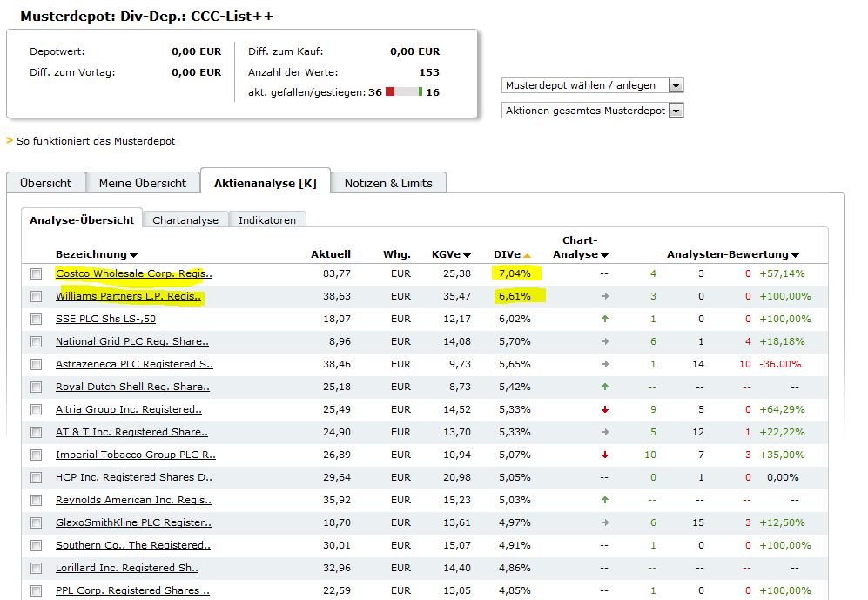Open the Aktionen gesamtes Musterdepot dropdown
Image resolution: width=868 pixels, height=600 pixels.
[592, 111]
